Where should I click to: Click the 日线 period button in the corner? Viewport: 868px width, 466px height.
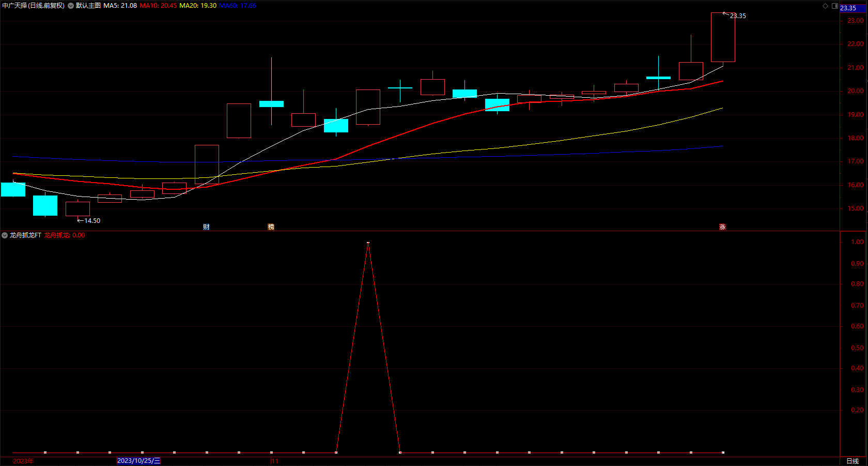[853, 461]
